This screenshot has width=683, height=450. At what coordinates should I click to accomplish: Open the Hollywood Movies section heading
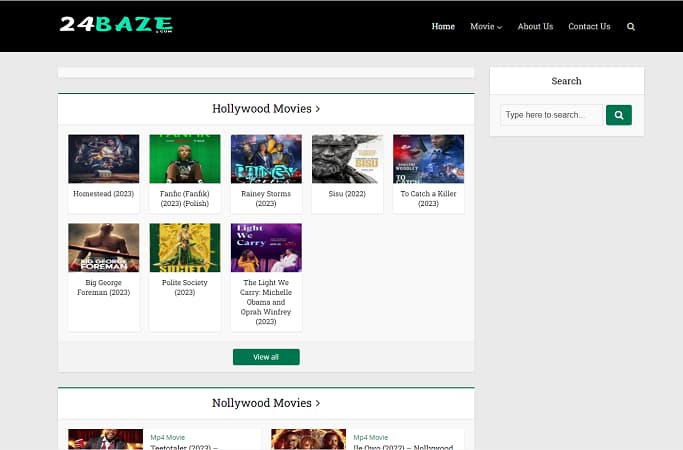pyautogui.click(x=266, y=108)
